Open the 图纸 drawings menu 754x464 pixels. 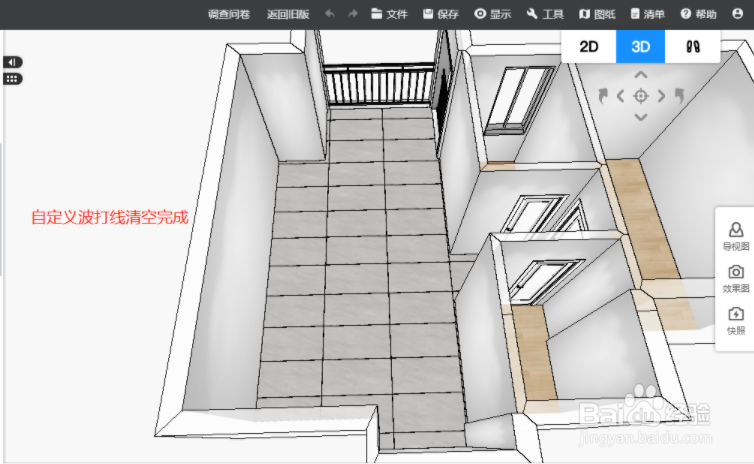597,14
